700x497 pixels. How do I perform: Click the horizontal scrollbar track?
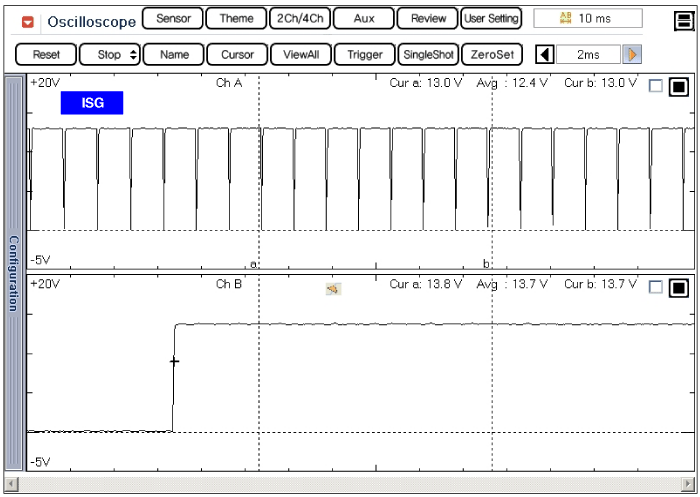pyautogui.click(x=350, y=483)
